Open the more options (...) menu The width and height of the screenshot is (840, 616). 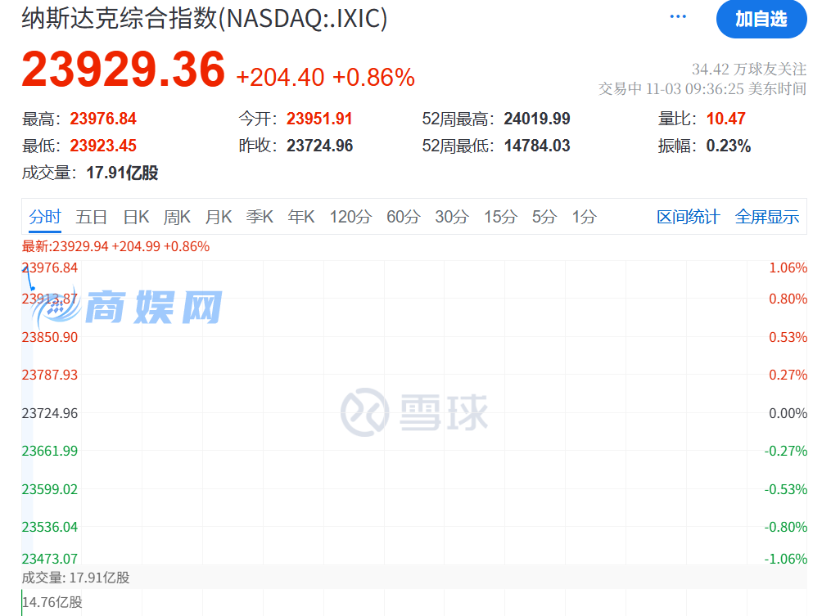(677, 16)
